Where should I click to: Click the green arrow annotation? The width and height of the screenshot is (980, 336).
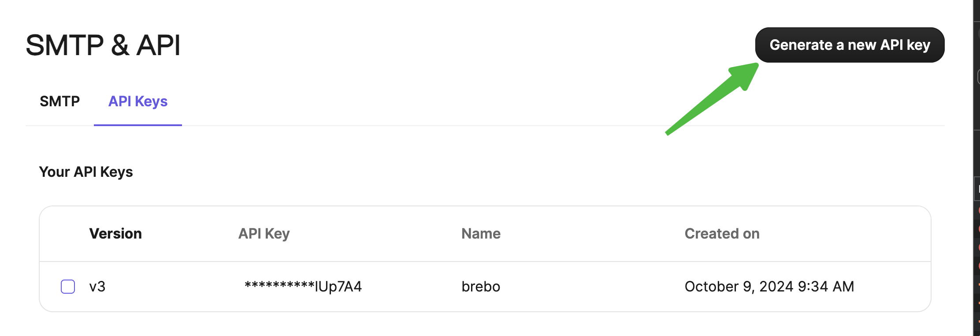[713, 99]
